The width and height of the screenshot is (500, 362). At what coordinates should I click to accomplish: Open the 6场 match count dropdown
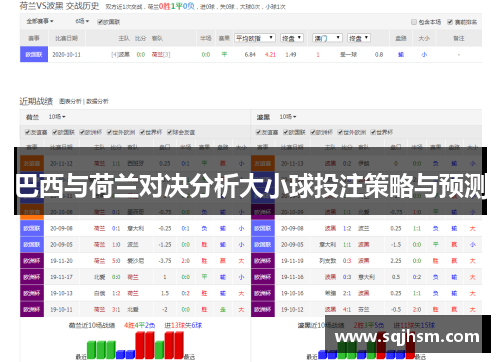(82, 21)
